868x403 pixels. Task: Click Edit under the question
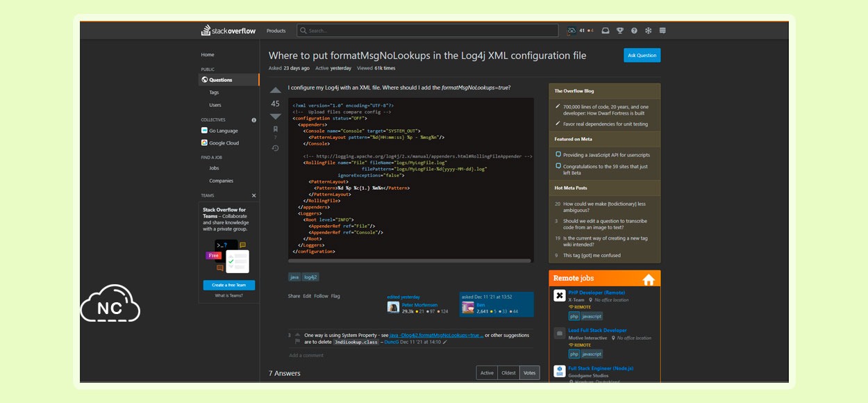click(307, 296)
